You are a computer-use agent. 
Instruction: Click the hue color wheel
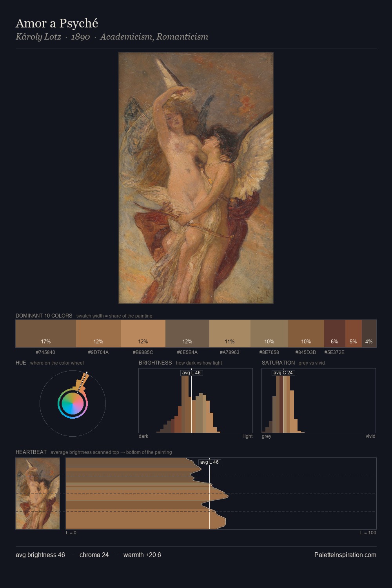tap(73, 403)
